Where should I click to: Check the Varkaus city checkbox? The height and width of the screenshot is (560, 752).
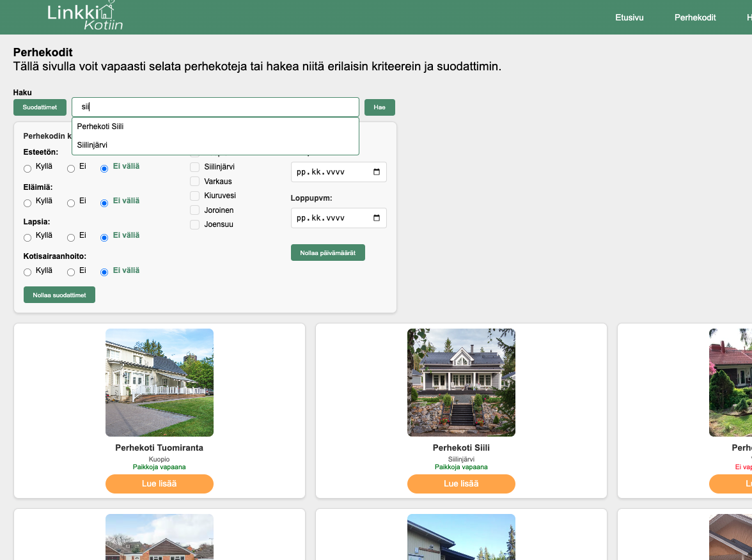[194, 182]
